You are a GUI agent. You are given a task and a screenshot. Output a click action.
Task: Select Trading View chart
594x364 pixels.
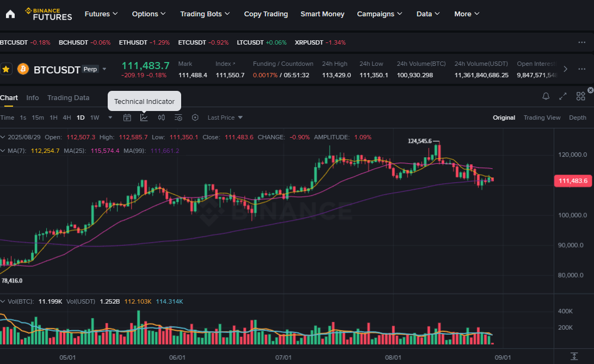542,118
